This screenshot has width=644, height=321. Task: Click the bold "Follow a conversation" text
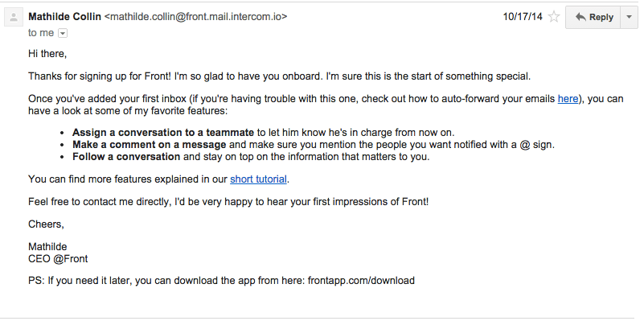point(126,157)
